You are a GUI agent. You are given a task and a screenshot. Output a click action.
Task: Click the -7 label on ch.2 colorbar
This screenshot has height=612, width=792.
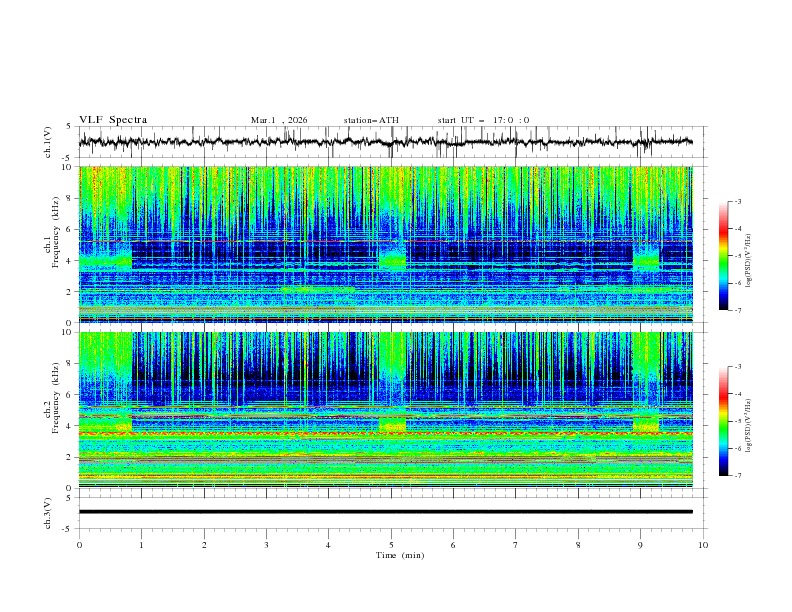[738, 476]
